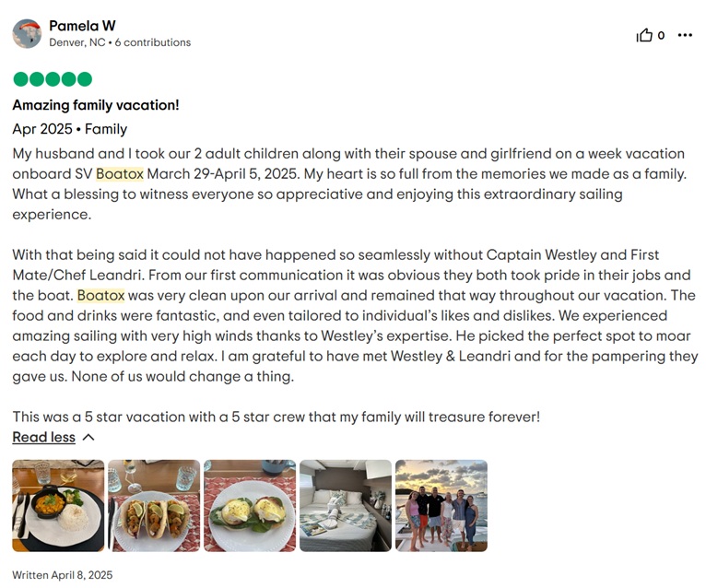Click the first highlighted Boatox word

click(120, 174)
